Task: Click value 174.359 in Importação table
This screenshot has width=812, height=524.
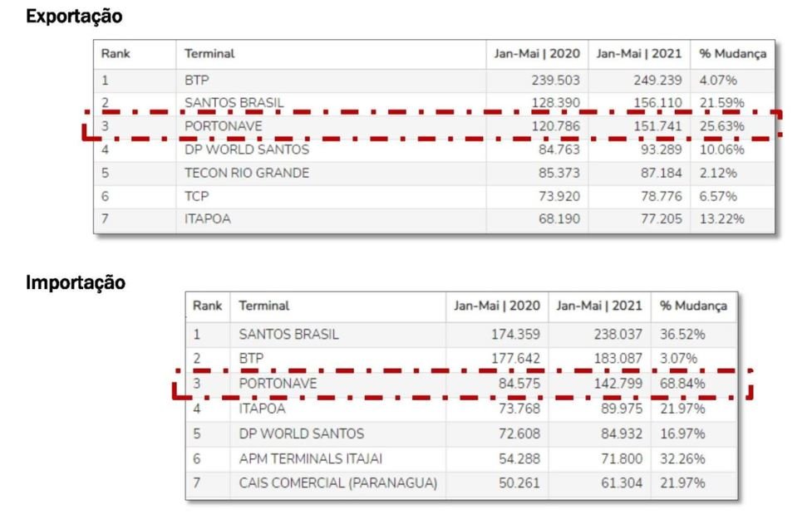Action: coord(516,334)
